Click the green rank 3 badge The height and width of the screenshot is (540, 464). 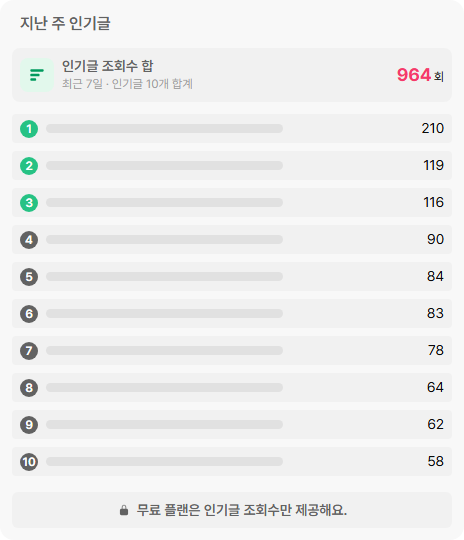coord(29,202)
